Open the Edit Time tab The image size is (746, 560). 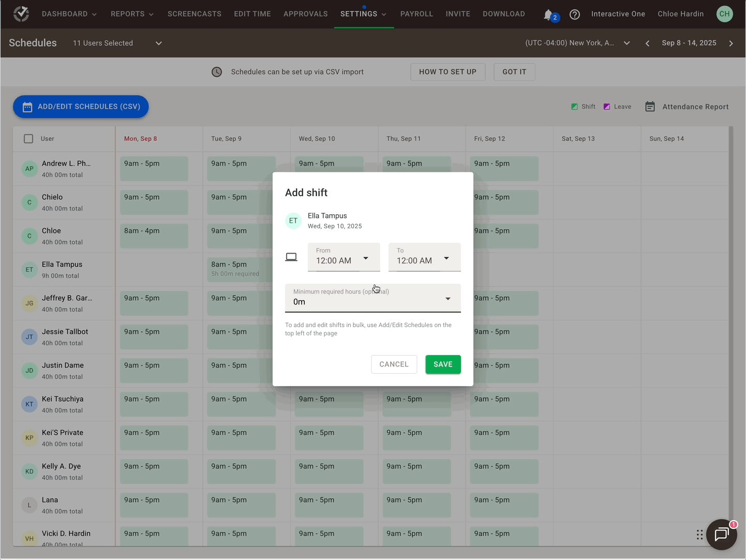point(252,14)
